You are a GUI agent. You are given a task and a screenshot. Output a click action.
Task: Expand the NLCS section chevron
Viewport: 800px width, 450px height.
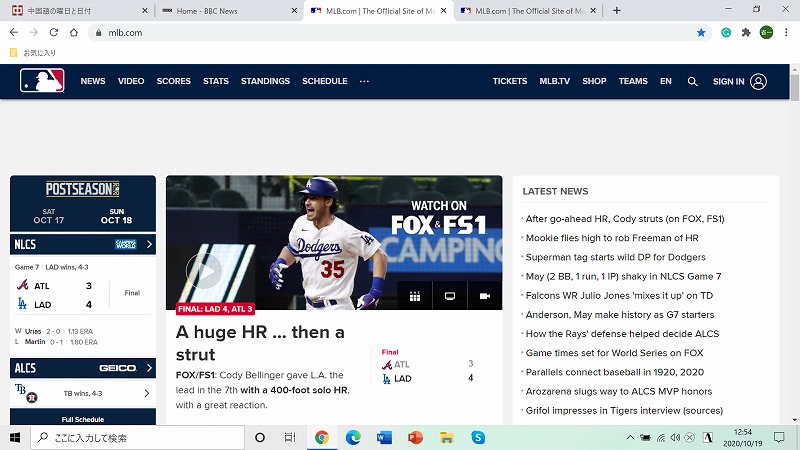click(149, 244)
